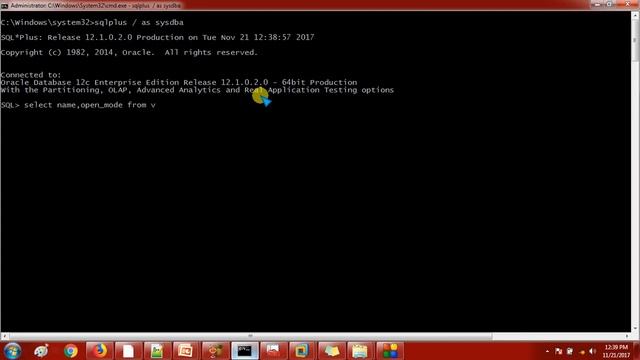This screenshot has width=640, height=360.
Task: Click the orange notification tray icon
Action: point(582,351)
